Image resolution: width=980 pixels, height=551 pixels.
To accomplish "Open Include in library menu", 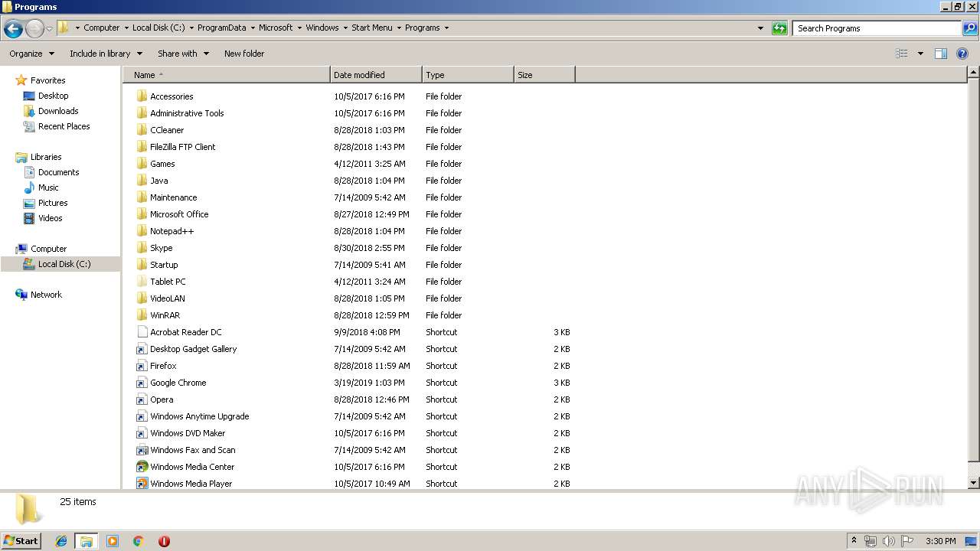I will click(106, 54).
